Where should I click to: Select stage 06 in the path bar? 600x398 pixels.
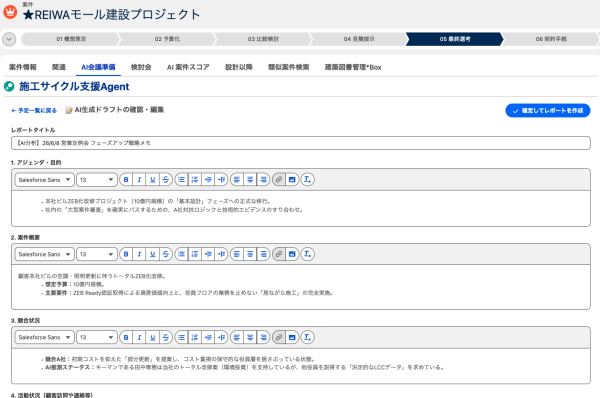coord(551,39)
